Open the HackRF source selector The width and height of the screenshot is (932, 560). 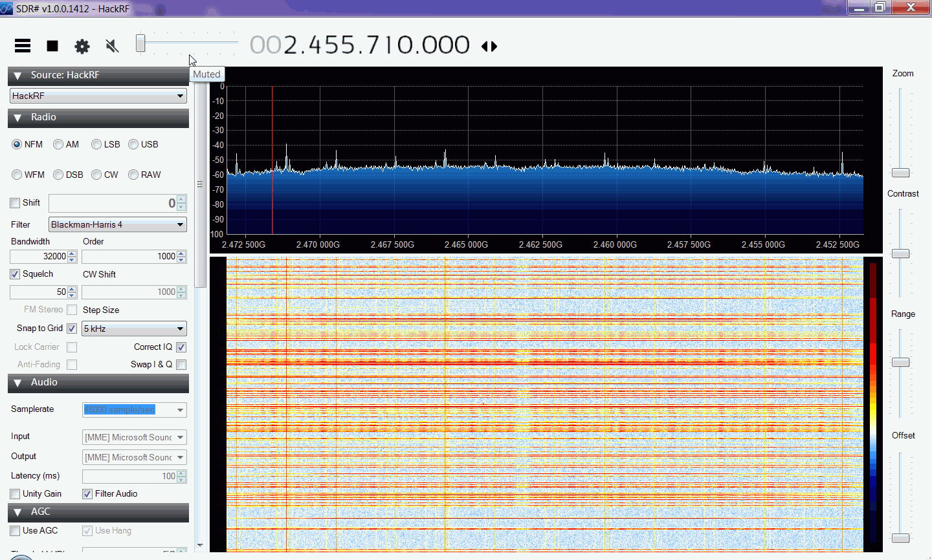97,95
